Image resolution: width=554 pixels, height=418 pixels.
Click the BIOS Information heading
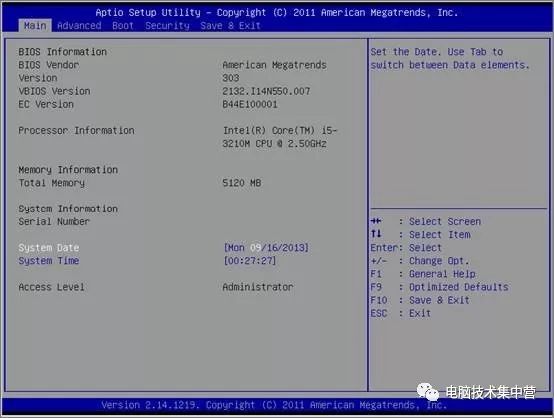click(63, 52)
